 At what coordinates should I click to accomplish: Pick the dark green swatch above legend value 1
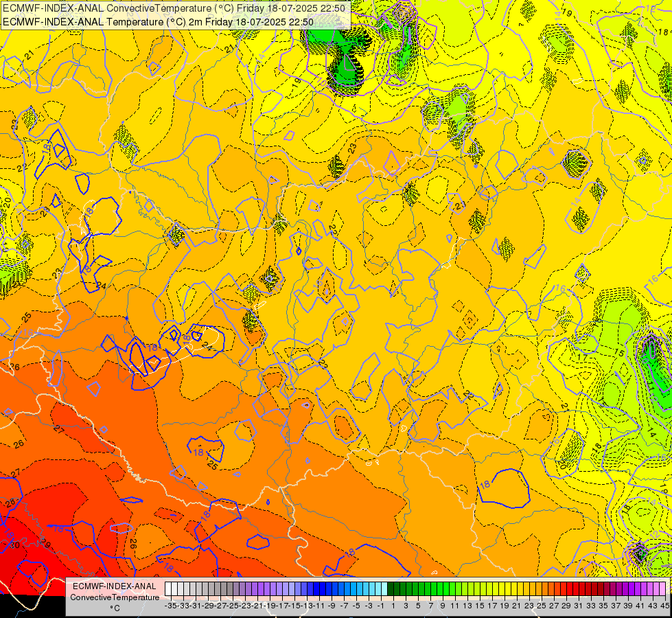coord(391,589)
